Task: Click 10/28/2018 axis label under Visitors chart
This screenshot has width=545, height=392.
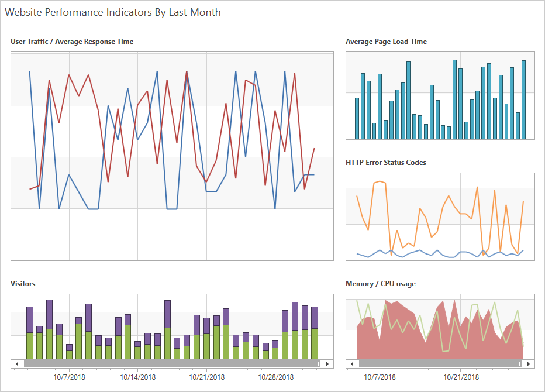Action: coord(275,377)
